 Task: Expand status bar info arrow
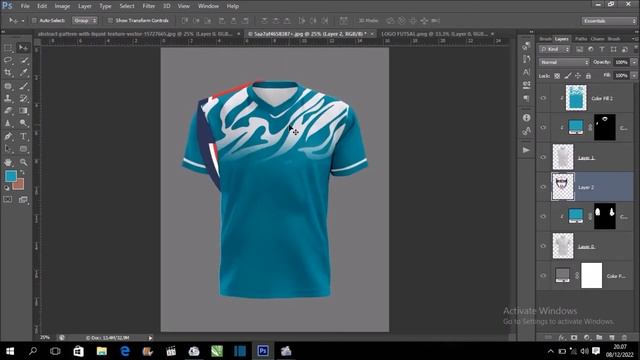coord(150,338)
